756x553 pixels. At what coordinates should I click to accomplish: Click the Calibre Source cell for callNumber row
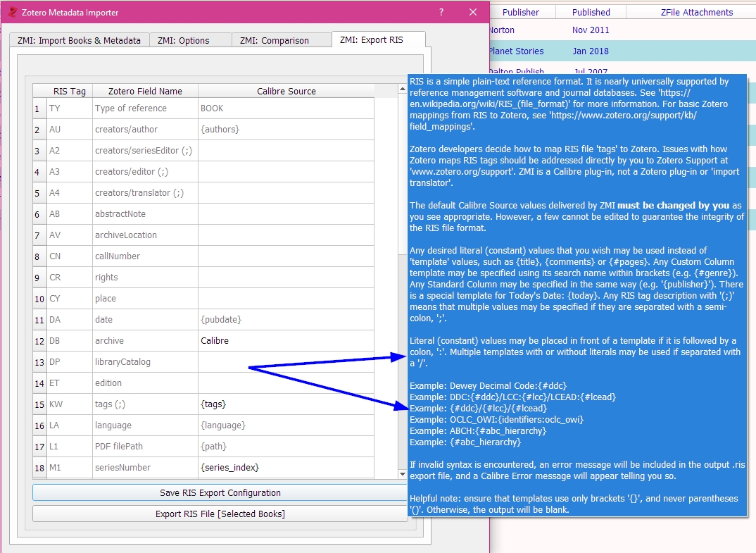(x=286, y=256)
